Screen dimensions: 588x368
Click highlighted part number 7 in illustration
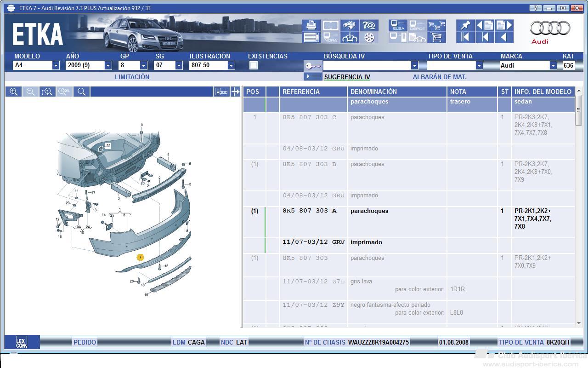point(140,257)
